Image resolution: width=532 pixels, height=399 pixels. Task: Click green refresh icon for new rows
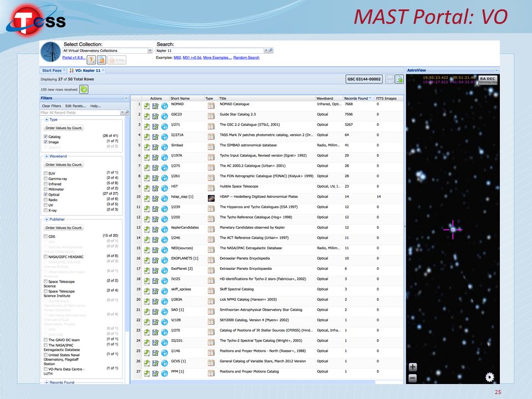coord(84,90)
